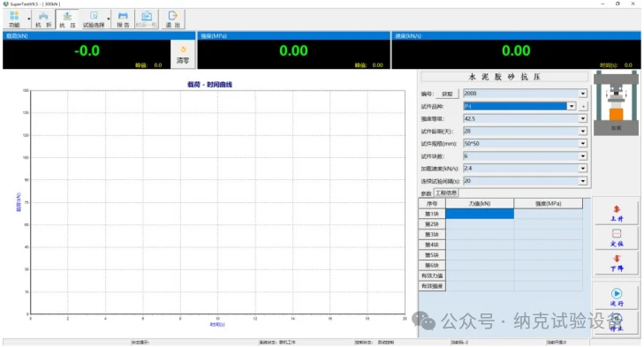
Task: Open the 强度等级 dropdown showing 42.5
Action: click(583, 118)
